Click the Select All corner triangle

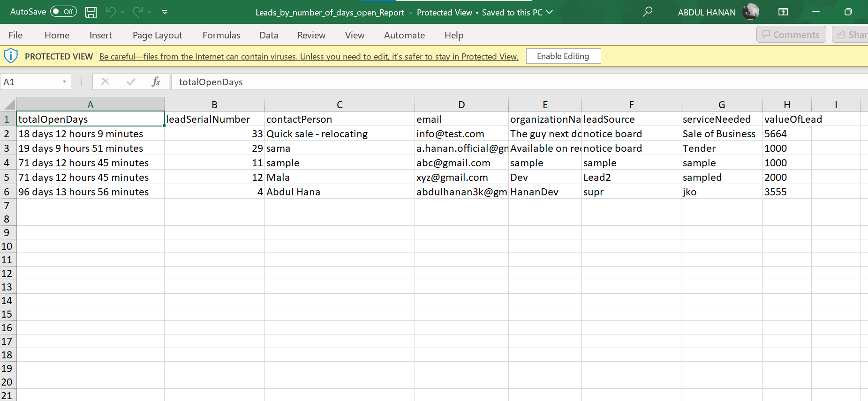9,104
